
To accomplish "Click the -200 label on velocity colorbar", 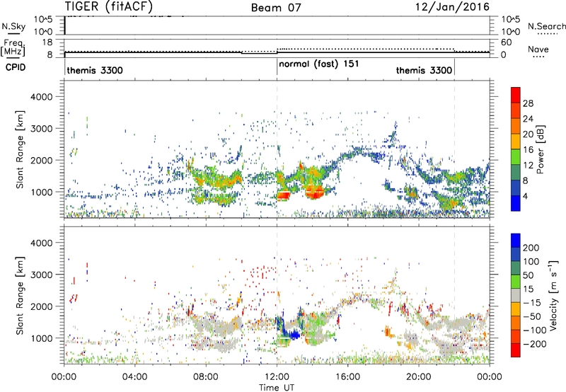I will click(535, 344).
